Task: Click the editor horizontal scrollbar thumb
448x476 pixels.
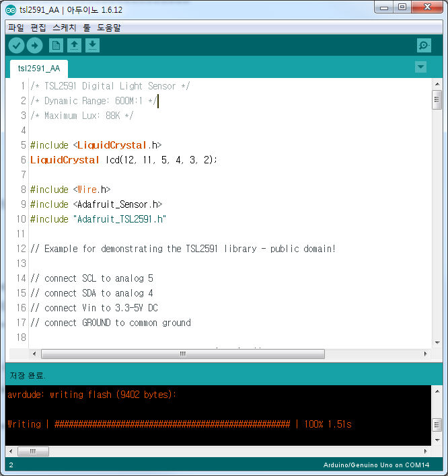Action: coord(183,354)
